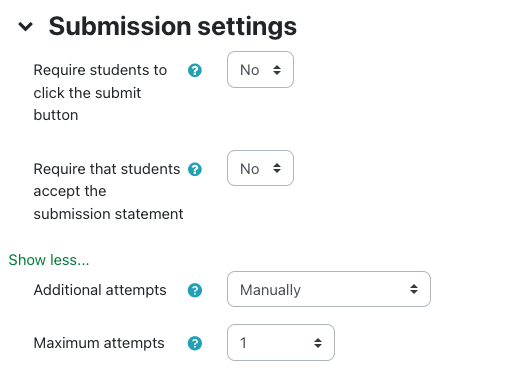Open the Maximum attempts dropdown
The image size is (506, 375).
281,342
